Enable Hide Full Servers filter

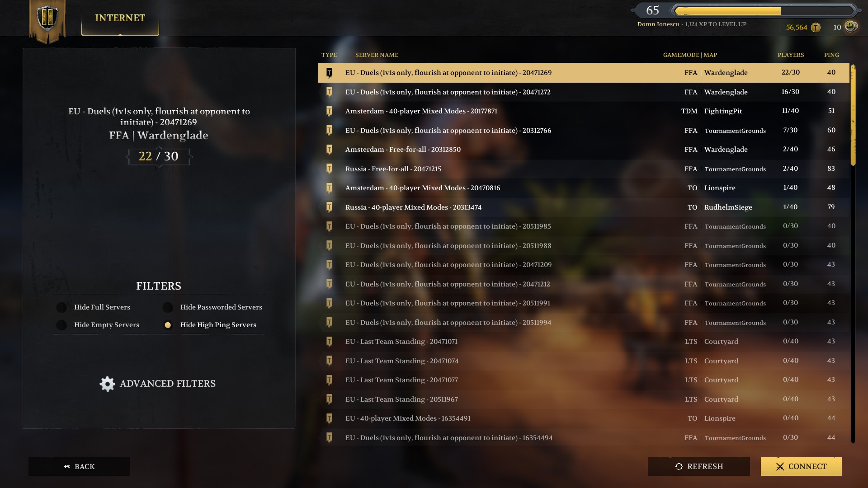coord(61,307)
